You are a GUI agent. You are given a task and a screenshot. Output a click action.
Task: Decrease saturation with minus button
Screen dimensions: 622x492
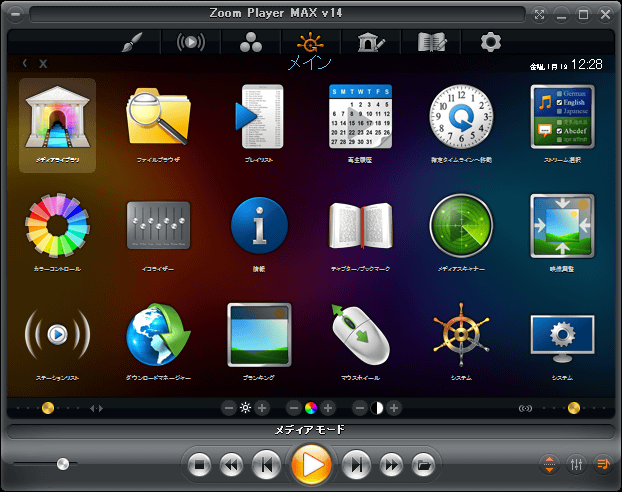click(294, 408)
